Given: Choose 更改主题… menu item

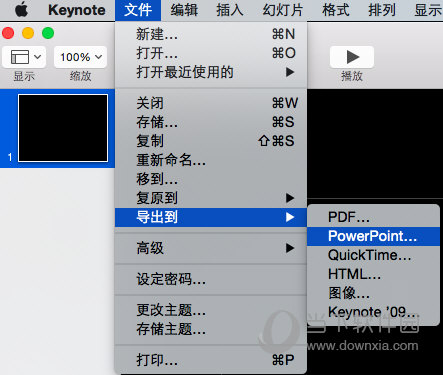Looking at the screenshot, I should pyautogui.click(x=211, y=310).
